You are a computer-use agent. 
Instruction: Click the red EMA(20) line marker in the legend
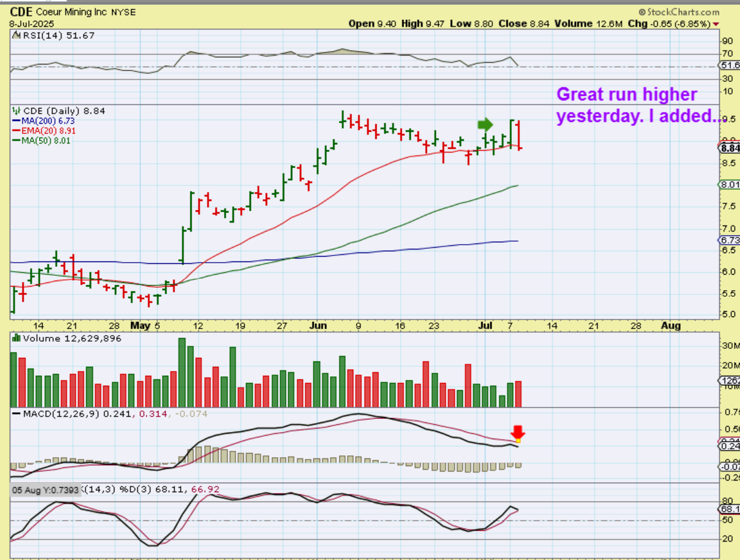click(x=16, y=130)
